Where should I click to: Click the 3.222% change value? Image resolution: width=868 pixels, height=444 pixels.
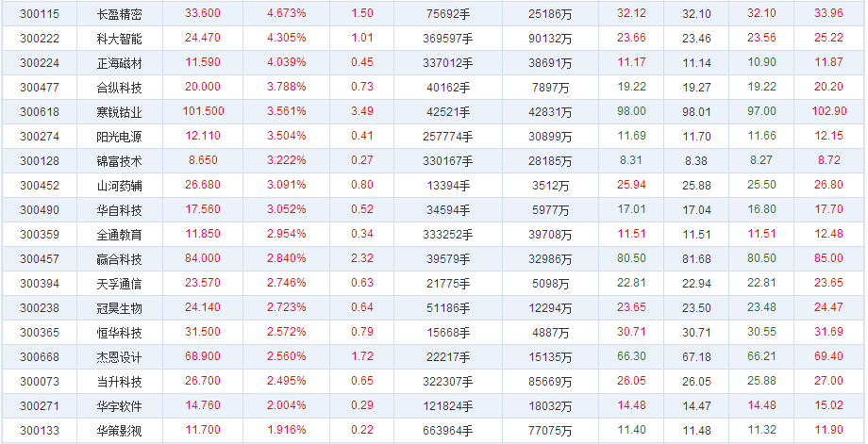tap(286, 160)
